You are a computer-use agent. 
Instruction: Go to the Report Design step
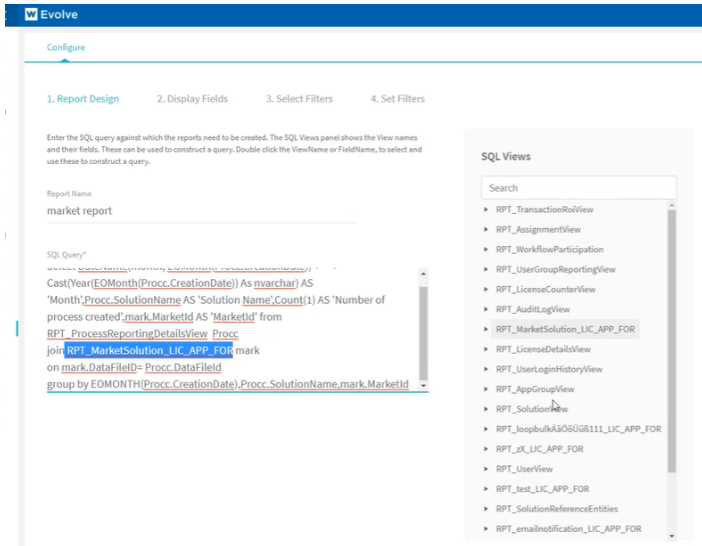coord(83,99)
